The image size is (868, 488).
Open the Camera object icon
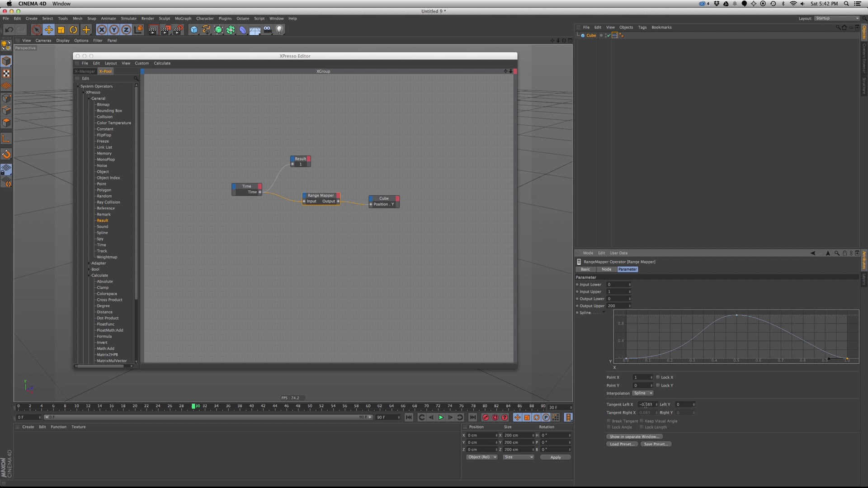point(267,30)
